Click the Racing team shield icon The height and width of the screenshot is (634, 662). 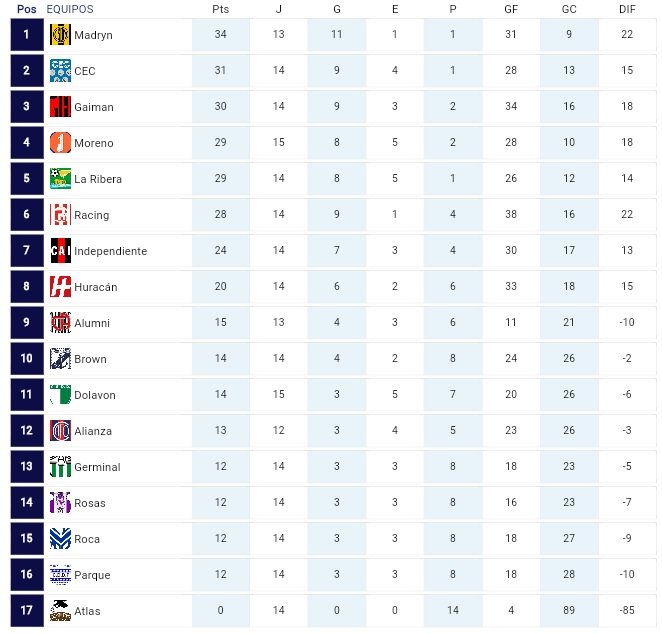pyautogui.click(x=60, y=214)
